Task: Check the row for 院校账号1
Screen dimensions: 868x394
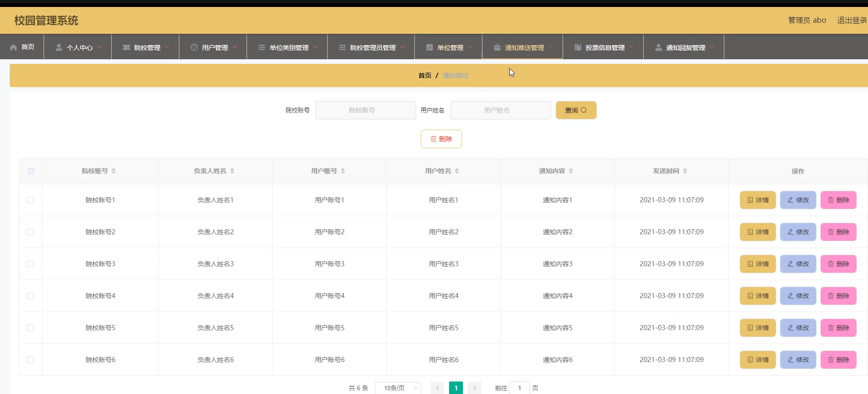Action: tap(30, 200)
